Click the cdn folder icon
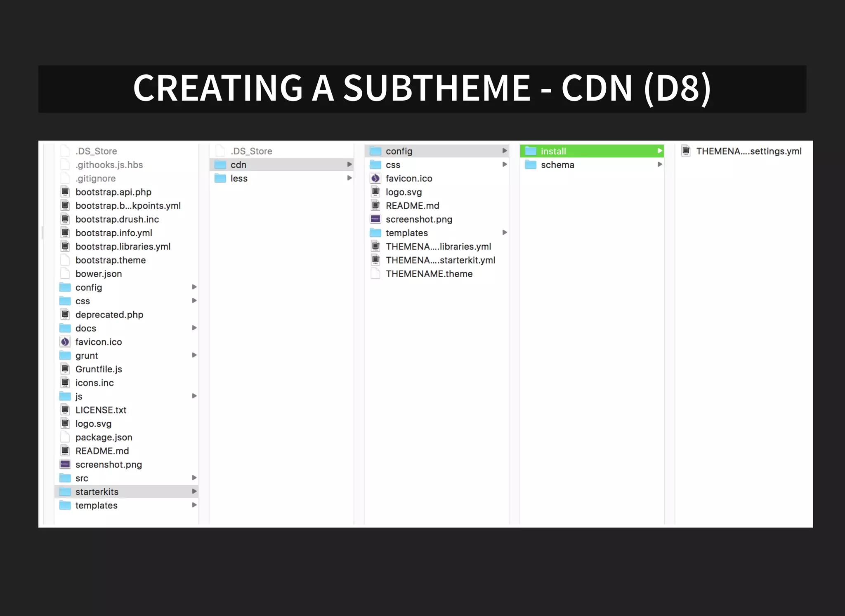Viewport: 845px width, 616px height. click(220, 165)
